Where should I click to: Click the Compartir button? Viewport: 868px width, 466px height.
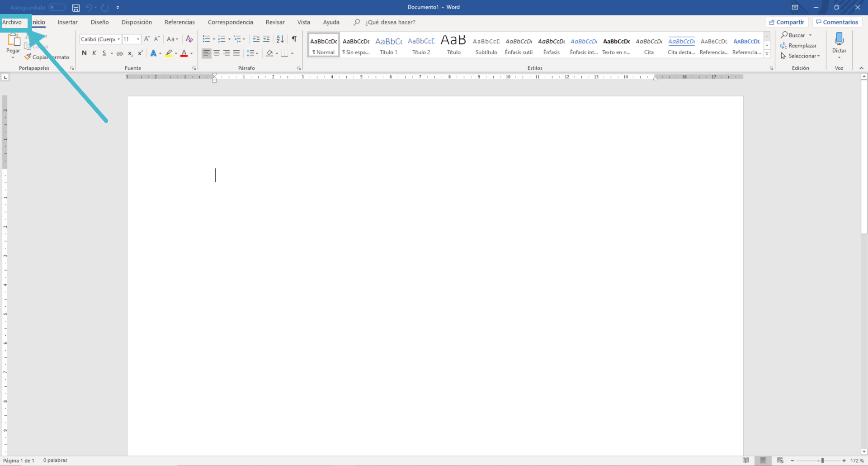pyautogui.click(x=787, y=22)
